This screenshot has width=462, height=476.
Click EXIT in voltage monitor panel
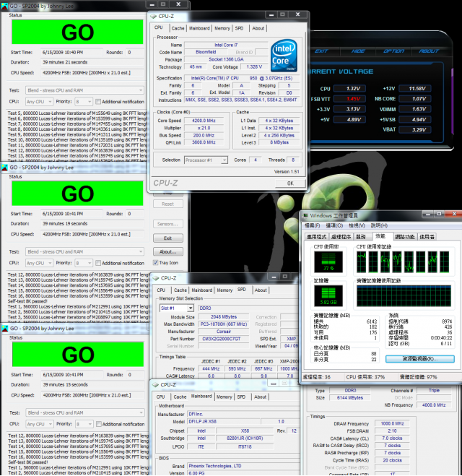[321, 51]
